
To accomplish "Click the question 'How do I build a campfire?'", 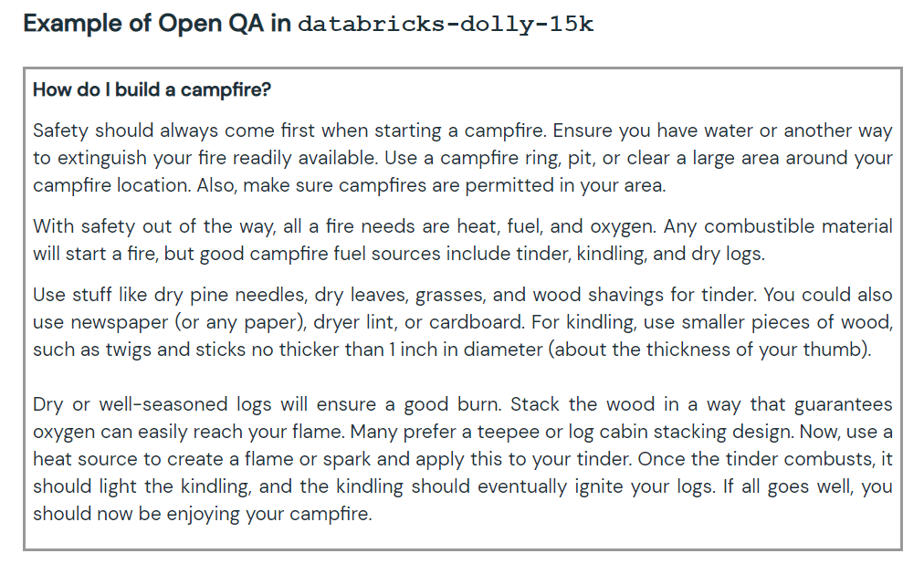I will click(x=152, y=89).
